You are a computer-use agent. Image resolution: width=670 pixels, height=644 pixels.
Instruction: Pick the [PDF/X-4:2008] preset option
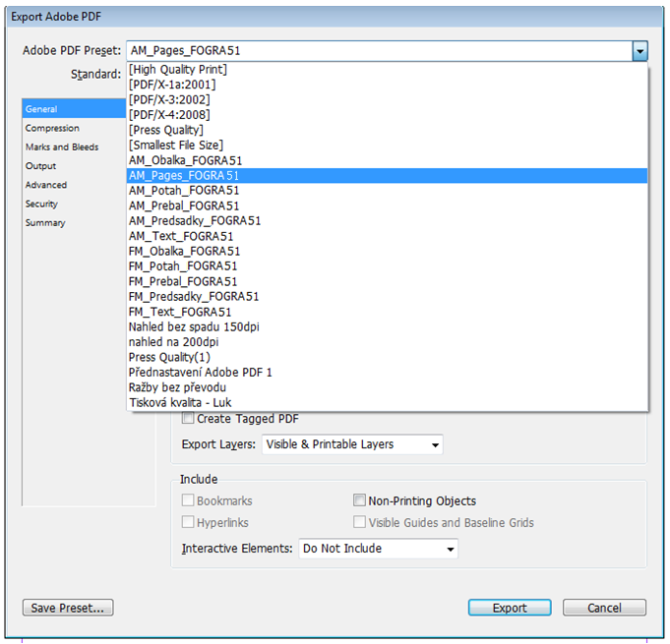(169, 115)
